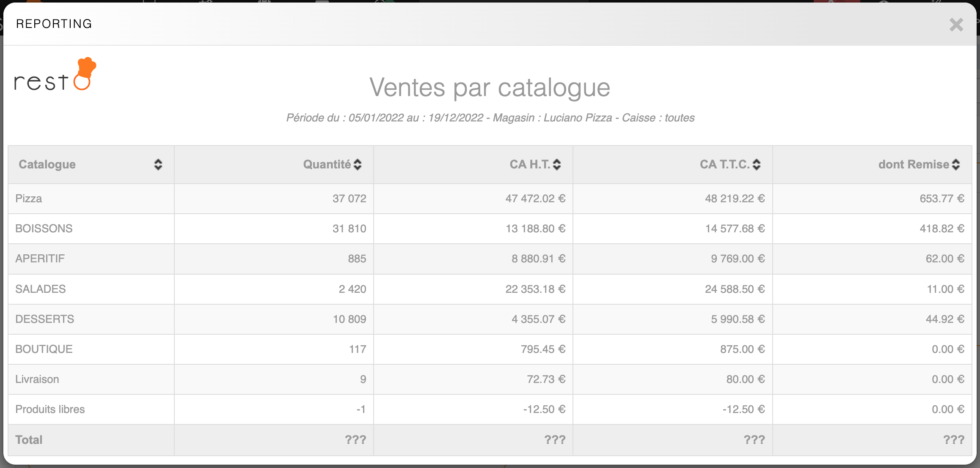Close the Reporting dialog with the X
The width and height of the screenshot is (980, 468).
[956, 25]
